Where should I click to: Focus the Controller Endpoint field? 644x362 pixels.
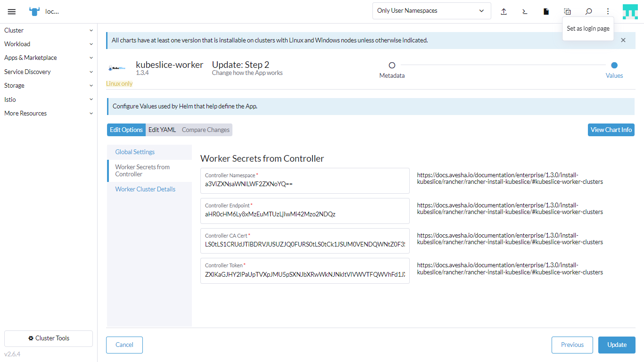(305, 211)
